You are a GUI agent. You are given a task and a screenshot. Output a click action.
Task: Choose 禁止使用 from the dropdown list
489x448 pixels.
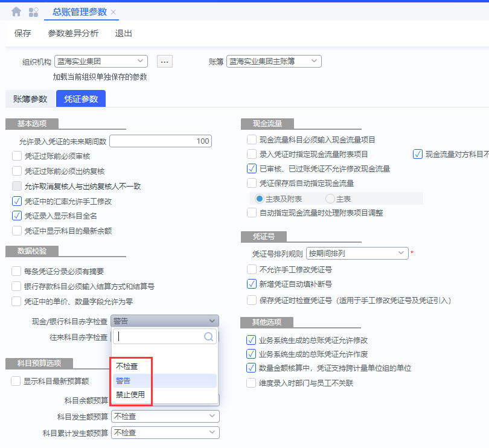[x=130, y=395]
